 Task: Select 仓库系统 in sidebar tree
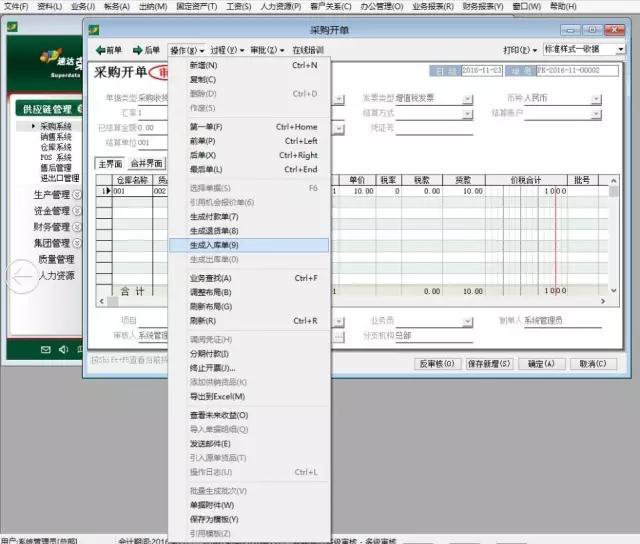(x=56, y=147)
